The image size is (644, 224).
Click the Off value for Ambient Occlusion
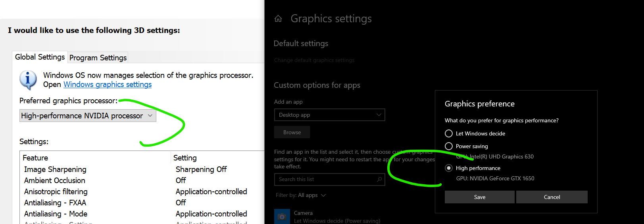[x=181, y=181]
